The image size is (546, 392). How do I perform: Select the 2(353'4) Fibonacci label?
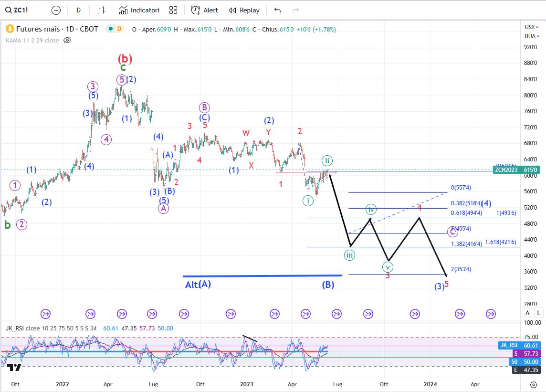pos(461,269)
